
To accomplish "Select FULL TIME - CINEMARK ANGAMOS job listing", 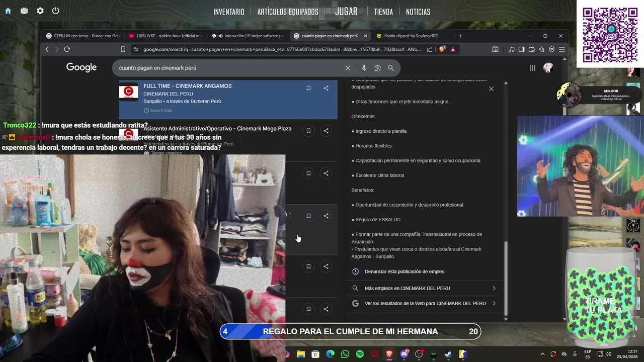I will pyautogui.click(x=228, y=100).
